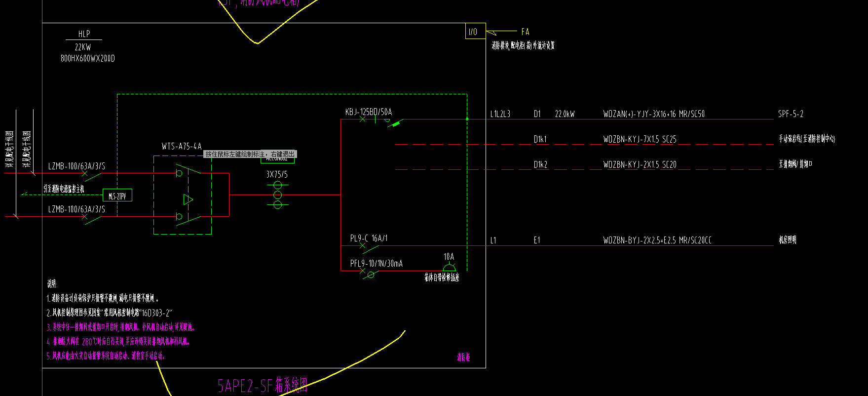Select the HLP panel label
Viewport: 868px width, 396px height.
84,34
